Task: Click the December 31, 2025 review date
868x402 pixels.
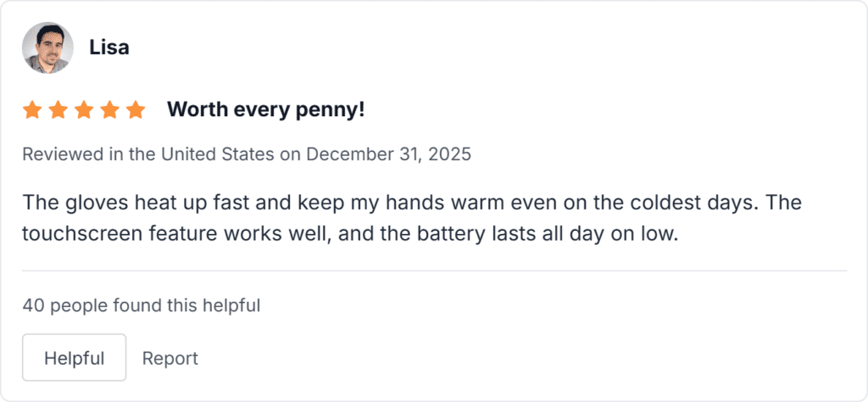Action: coord(388,154)
